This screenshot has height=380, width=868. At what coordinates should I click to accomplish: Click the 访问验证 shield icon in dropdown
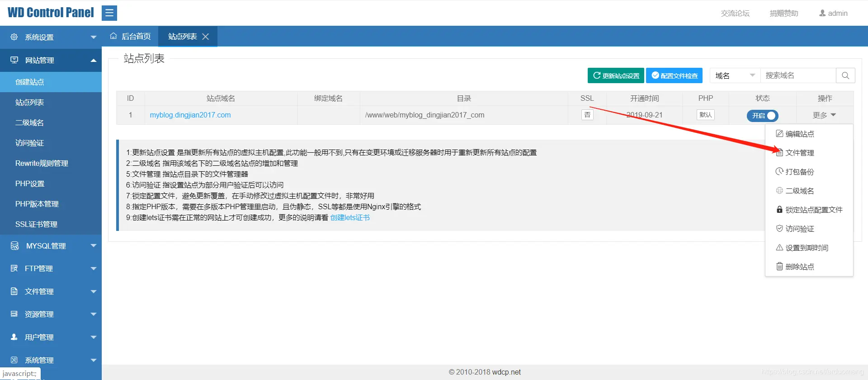[779, 229]
